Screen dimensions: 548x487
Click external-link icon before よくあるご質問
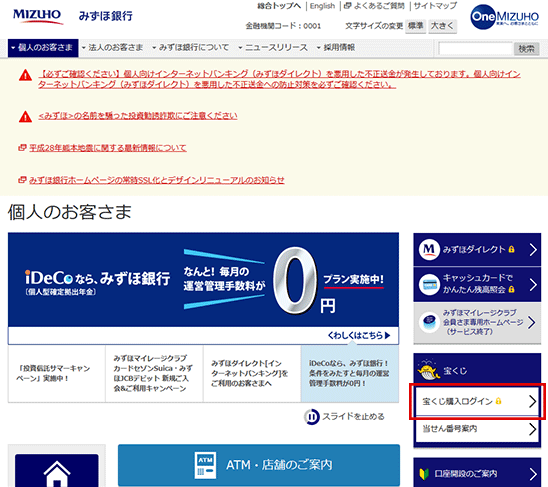pos(347,6)
